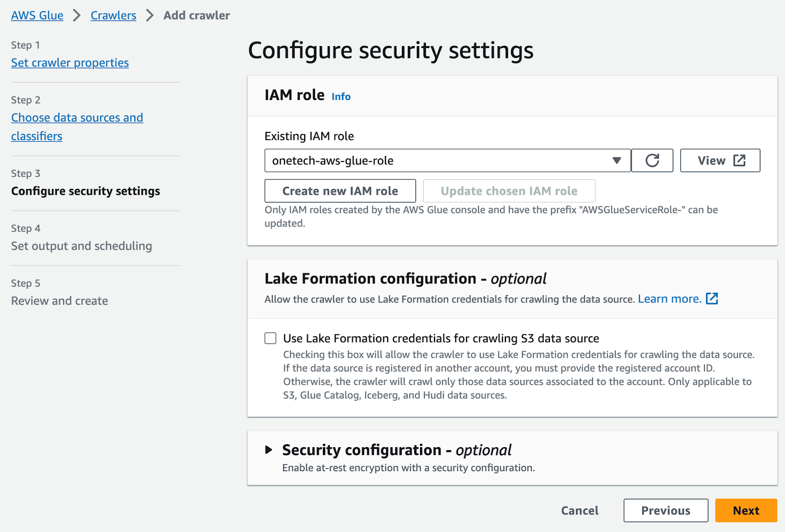Screen dimensions: 785x532
Task: Click View IAM role button
Action: (720, 160)
